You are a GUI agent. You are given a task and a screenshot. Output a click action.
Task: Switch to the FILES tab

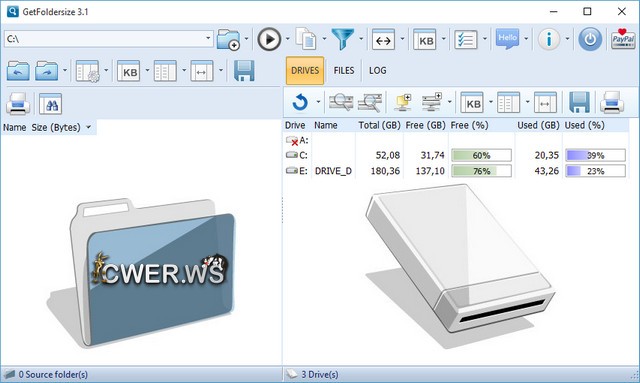[x=344, y=71]
